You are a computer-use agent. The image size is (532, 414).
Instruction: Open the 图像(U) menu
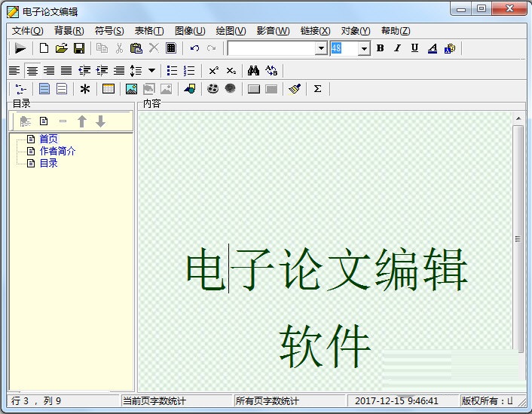tap(190, 31)
